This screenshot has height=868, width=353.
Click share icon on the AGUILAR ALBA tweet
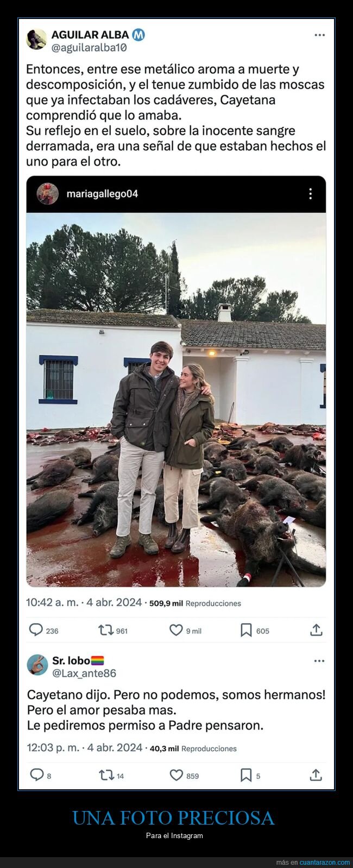(x=316, y=630)
